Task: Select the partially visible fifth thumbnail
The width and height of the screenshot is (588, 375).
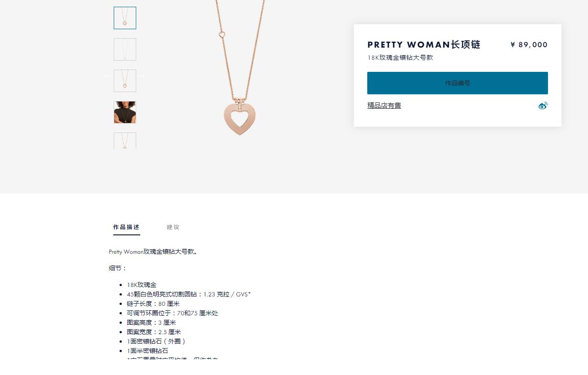Action: 125,141
